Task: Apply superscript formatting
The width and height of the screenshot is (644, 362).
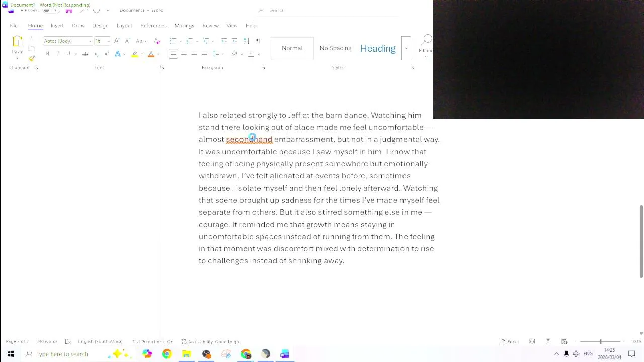Action: [106, 54]
